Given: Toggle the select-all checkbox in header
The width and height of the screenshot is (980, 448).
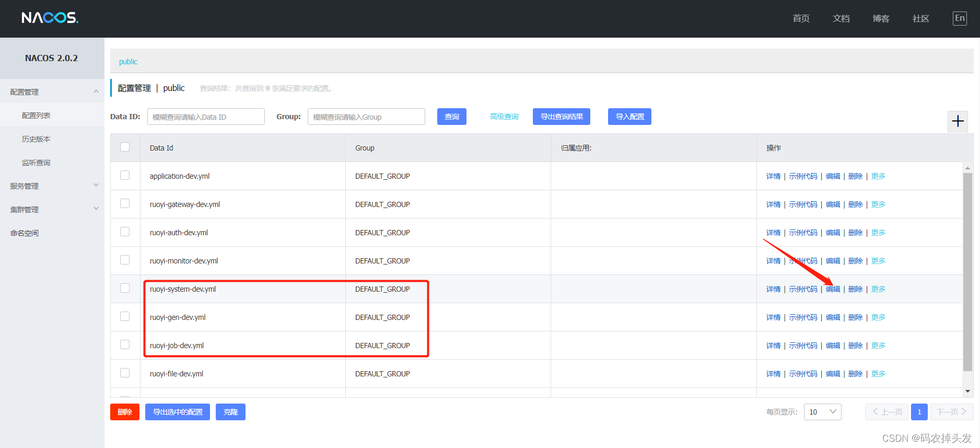Looking at the screenshot, I should click(x=125, y=147).
